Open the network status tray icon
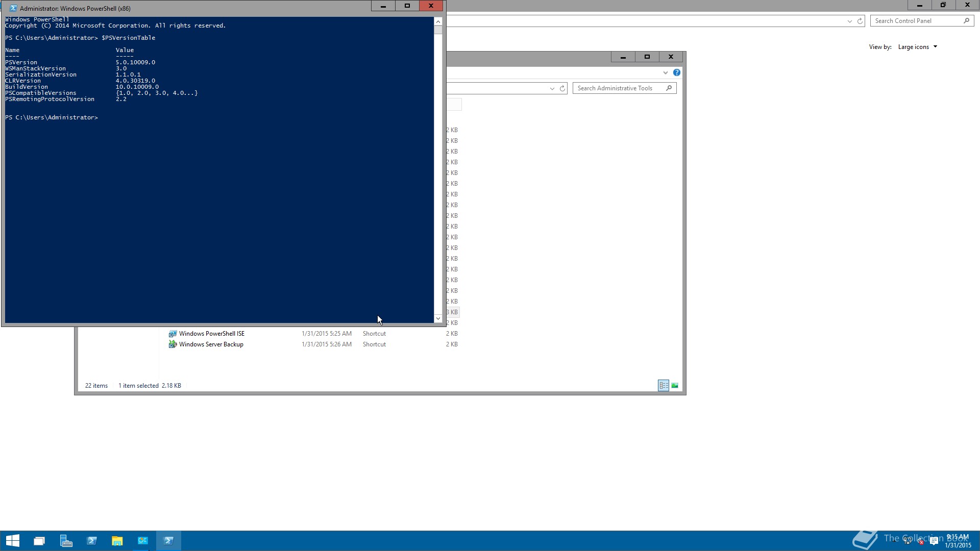This screenshot has height=551, width=980. (908, 541)
